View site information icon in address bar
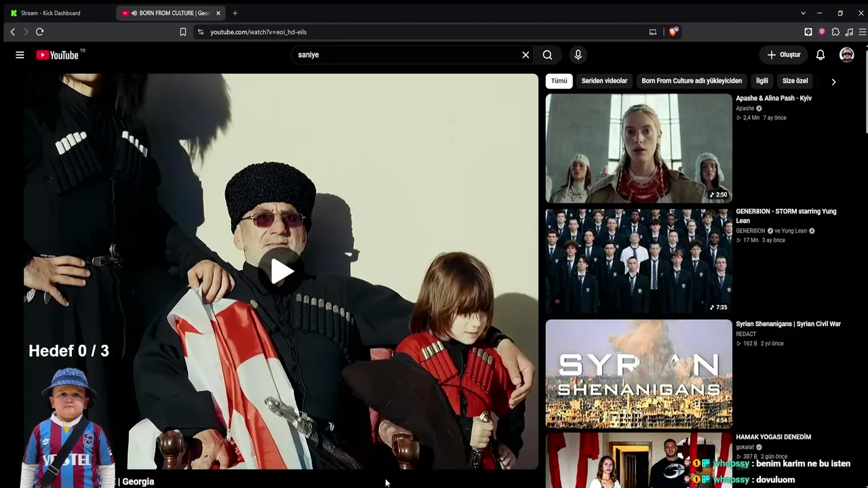Screen dimensions: 868x488 200,32
